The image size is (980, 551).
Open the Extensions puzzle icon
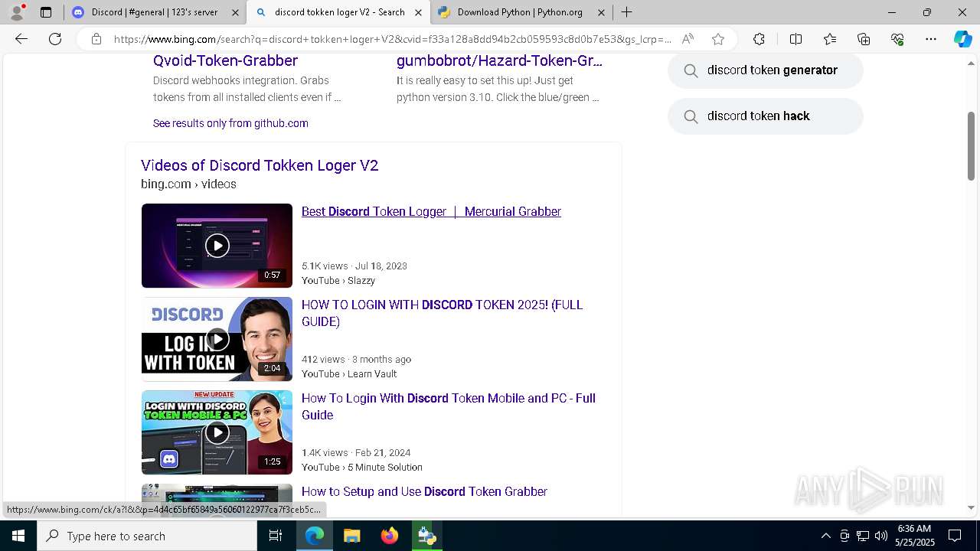coord(759,39)
